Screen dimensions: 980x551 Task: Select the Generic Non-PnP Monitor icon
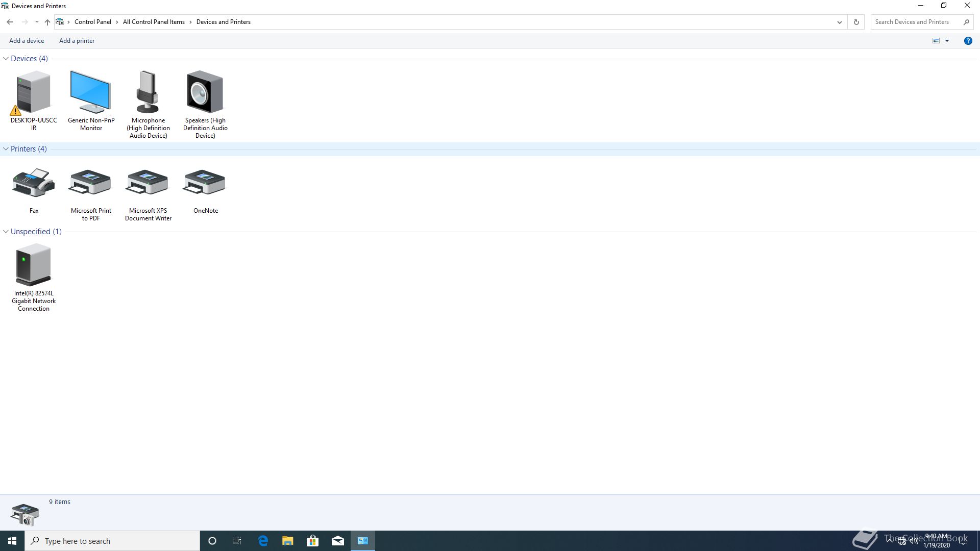90,92
